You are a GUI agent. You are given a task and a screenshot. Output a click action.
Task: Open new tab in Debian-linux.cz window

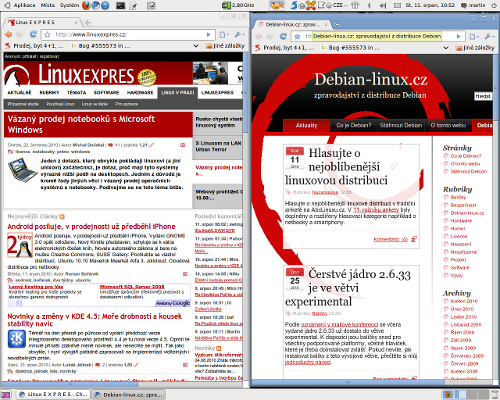pyautogui.click(x=337, y=24)
